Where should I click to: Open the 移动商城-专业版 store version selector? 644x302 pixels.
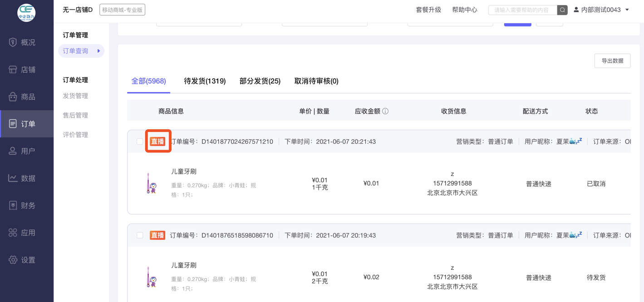[122, 10]
